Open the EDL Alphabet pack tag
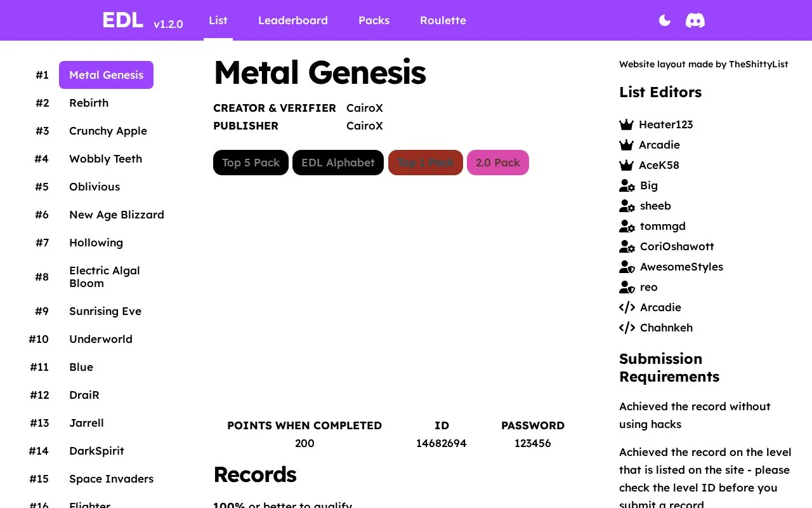 338,163
